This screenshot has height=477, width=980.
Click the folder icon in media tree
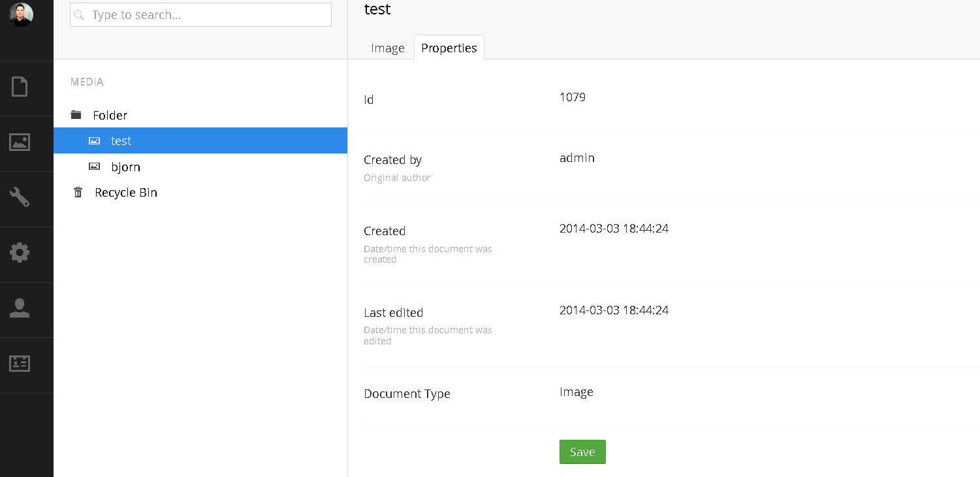click(76, 115)
